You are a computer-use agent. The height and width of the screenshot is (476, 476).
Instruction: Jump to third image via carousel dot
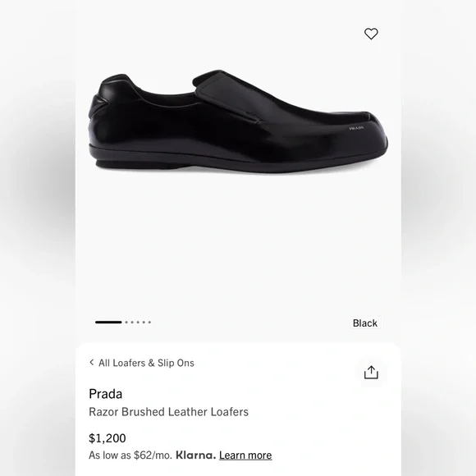[x=132, y=322]
